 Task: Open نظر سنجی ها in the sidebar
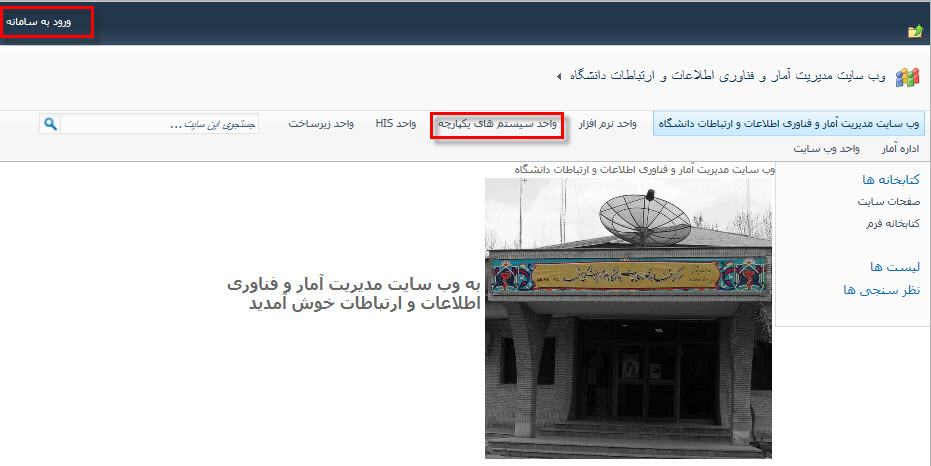coord(882,290)
